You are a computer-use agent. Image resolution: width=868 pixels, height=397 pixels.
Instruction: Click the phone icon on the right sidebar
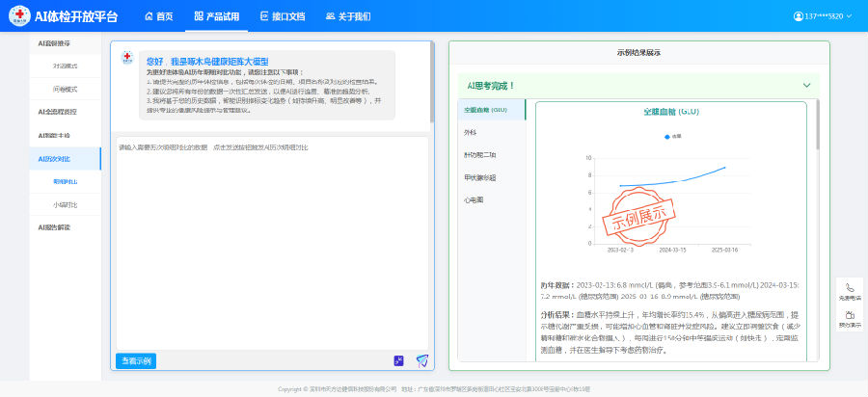[850, 287]
